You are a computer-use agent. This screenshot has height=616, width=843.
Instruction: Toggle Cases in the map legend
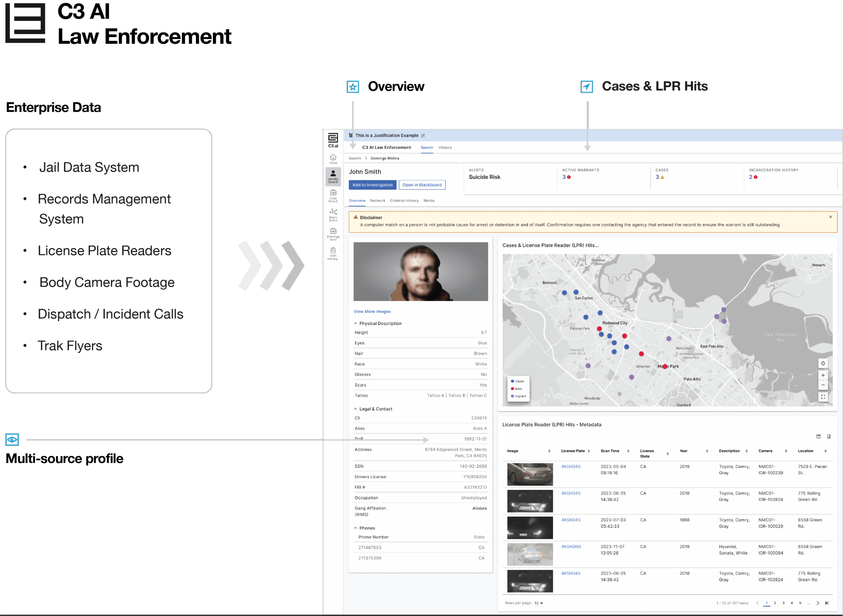click(x=518, y=381)
